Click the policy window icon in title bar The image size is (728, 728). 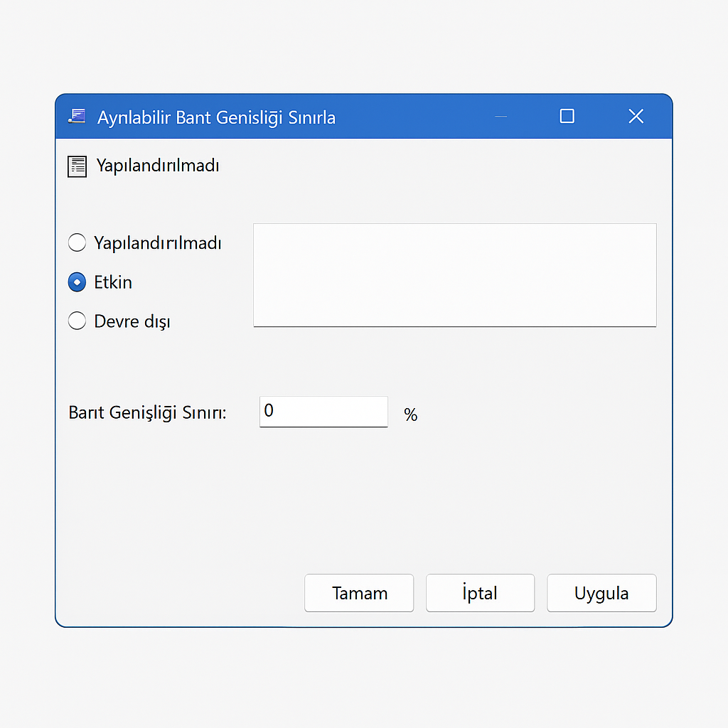point(77,117)
